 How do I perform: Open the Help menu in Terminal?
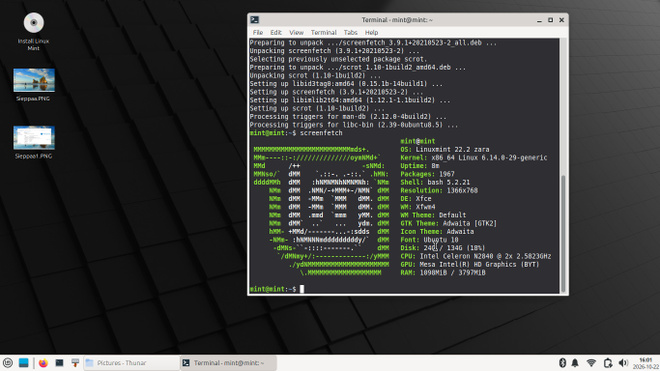point(371,32)
